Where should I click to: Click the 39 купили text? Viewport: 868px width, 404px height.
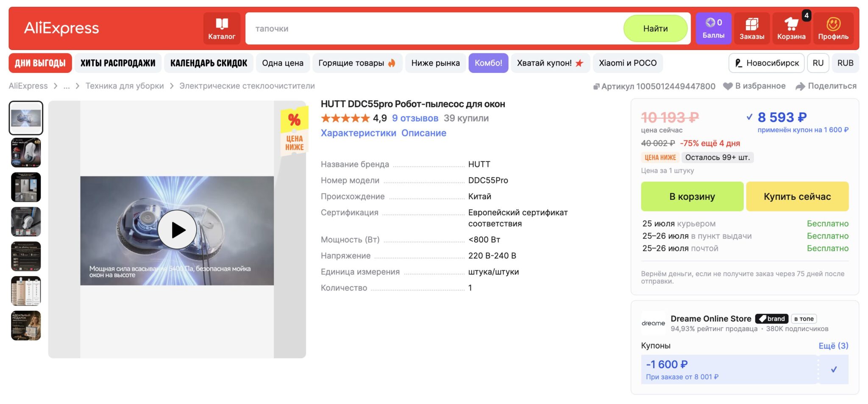pyautogui.click(x=466, y=118)
